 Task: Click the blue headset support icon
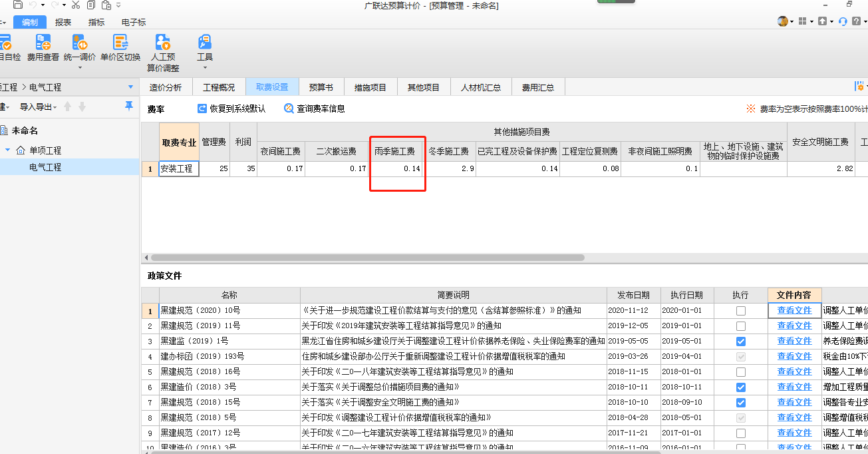pyautogui.click(x=843, y=21)
